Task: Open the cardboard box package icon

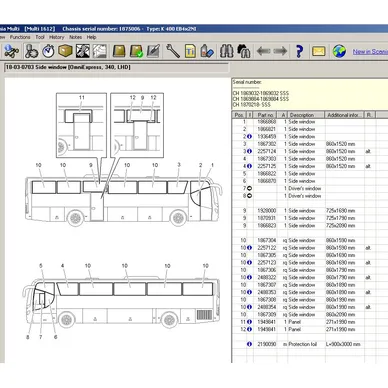Action: 65,51
